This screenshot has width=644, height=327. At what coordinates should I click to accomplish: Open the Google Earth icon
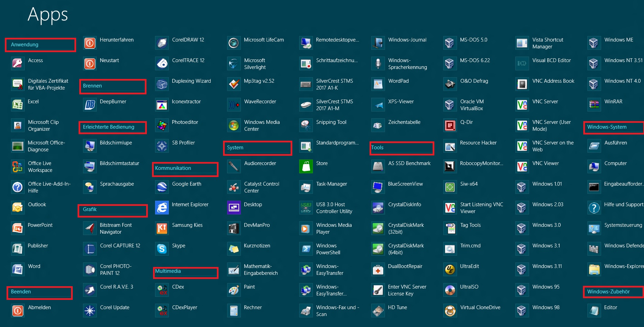click(x=162, y=187)
